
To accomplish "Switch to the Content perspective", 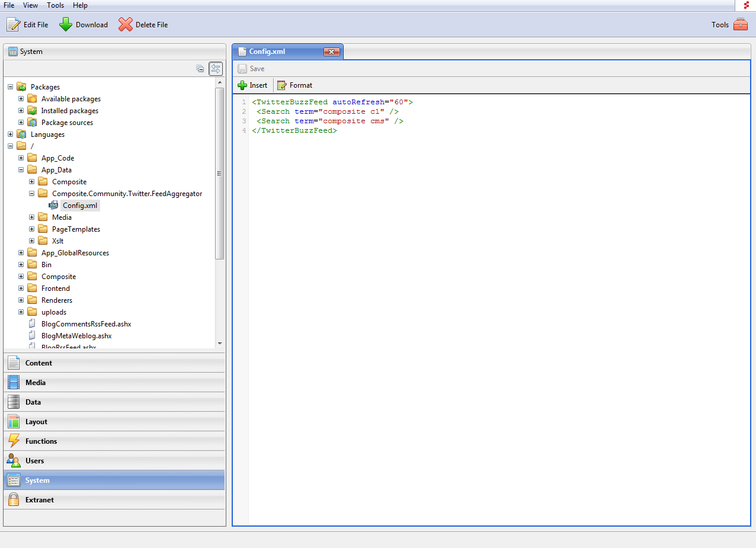I will tap(39, 363).
